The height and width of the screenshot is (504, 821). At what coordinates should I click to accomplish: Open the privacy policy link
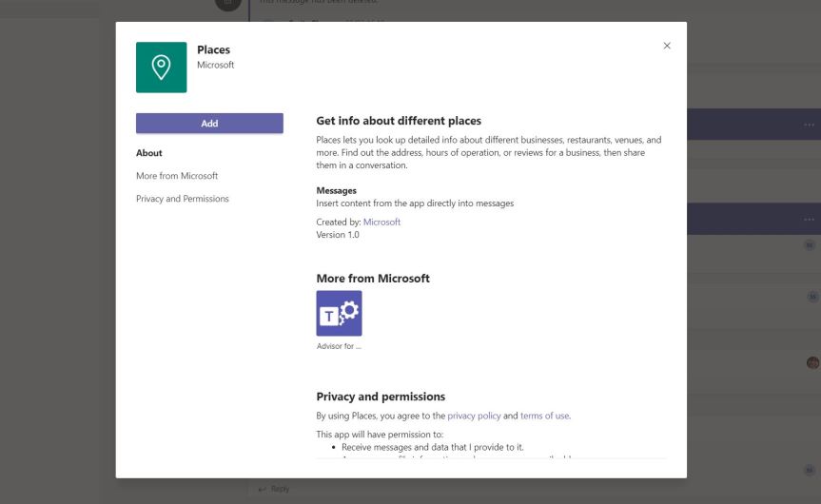[474, 416]
